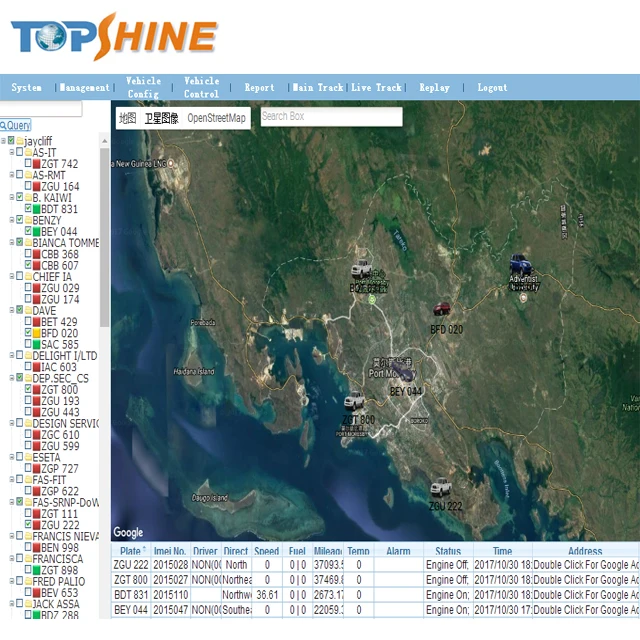
Task: Collapse the jaycliff root tree node
Action: tap(4, 141)
